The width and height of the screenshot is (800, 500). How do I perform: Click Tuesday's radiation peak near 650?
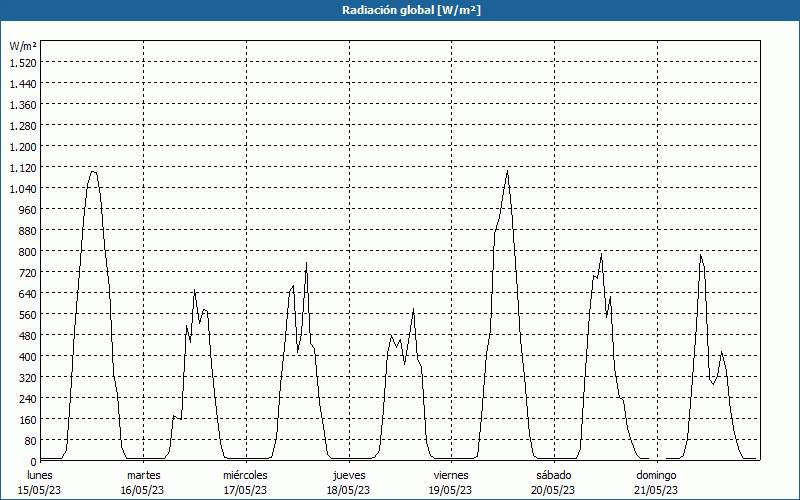pyautogui.click(x=194, y=290)
